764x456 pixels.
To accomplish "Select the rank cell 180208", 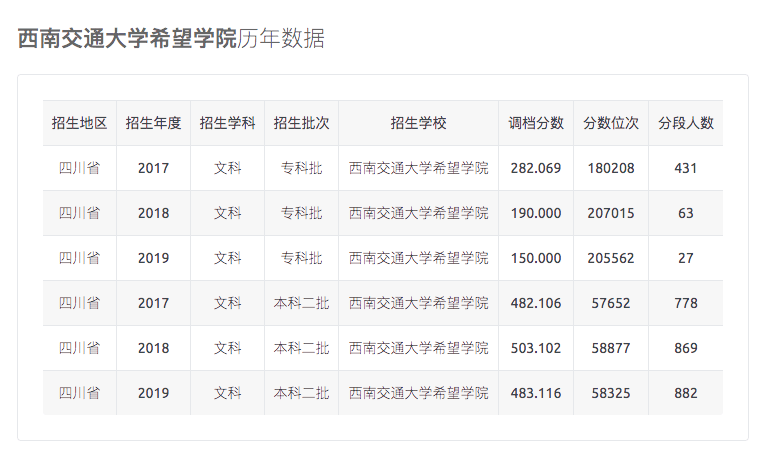I will (611, 168).
